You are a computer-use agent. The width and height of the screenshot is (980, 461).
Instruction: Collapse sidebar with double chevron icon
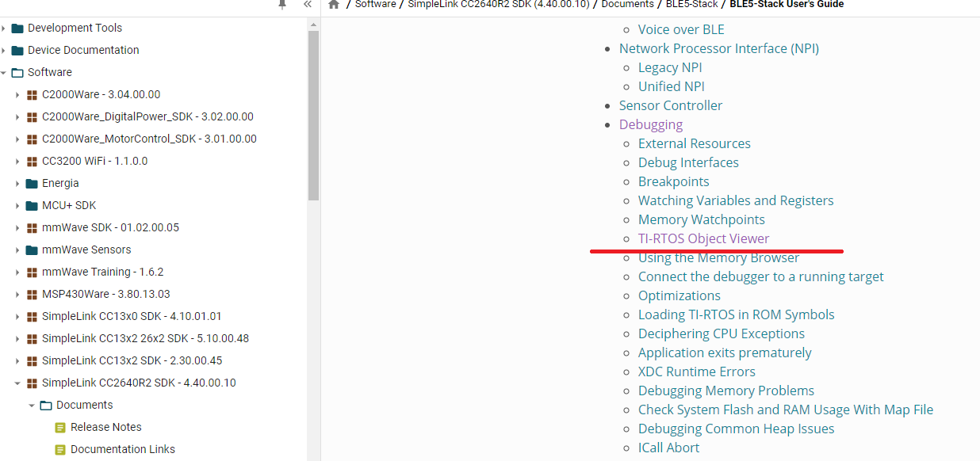tap(308, 4)
